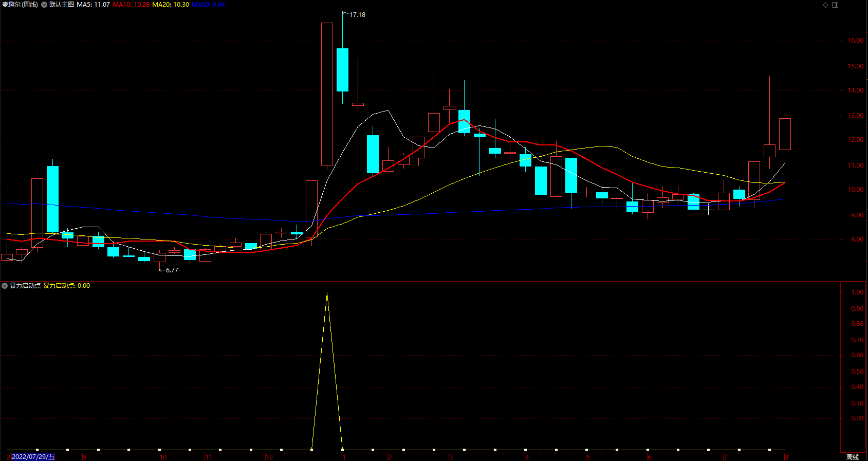
Task: Click the 2022/07/29/五 date label
Action: click(x=33, y=457)
